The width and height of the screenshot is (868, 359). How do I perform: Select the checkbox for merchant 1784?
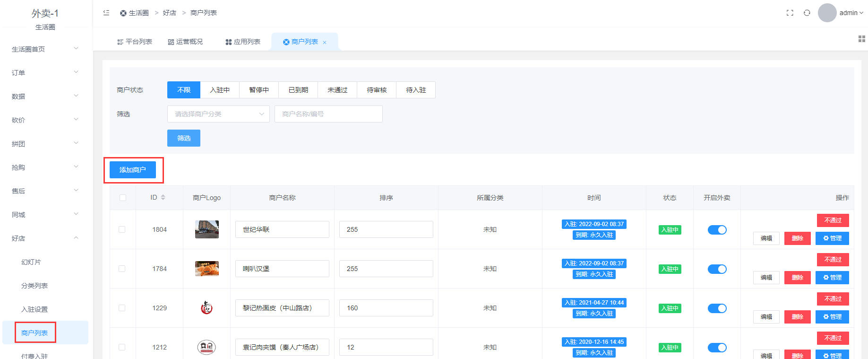click(x=122, y=269)
